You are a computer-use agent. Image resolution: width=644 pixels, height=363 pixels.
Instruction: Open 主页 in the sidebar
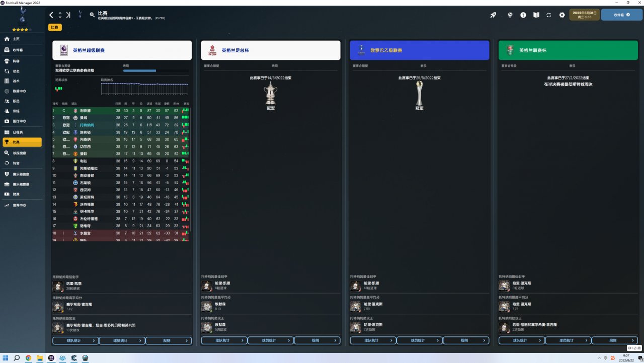pos(21,39)
